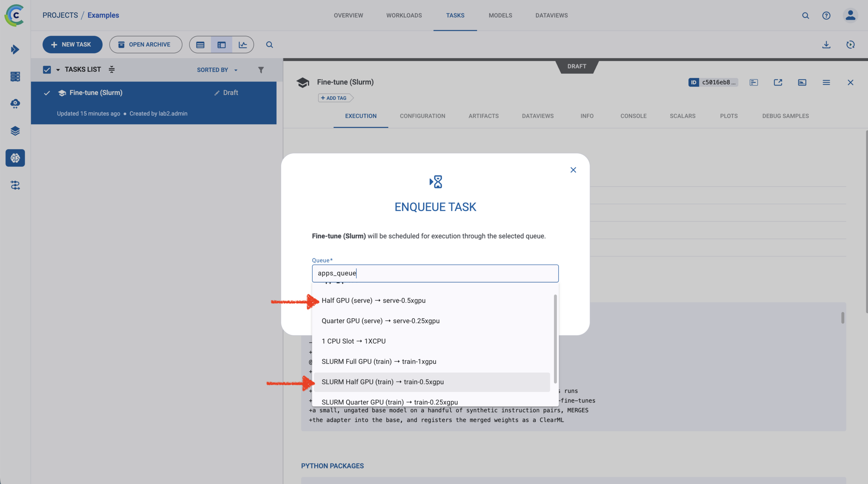This screenshot has height=484, width=868.
Task: Open the user profile avatar
Action: (850, 16)
